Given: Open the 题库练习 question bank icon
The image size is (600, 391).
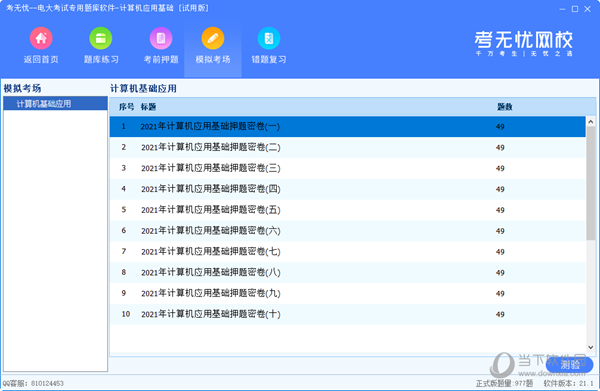Looking at the screenshot, I should click(101, 38).
